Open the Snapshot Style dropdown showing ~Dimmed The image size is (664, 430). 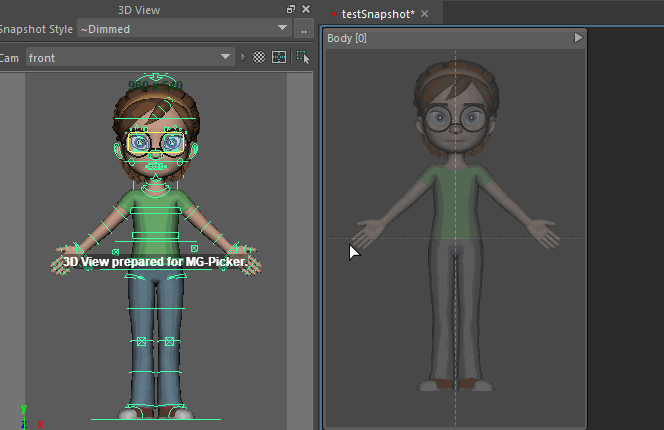pos(183,29)
